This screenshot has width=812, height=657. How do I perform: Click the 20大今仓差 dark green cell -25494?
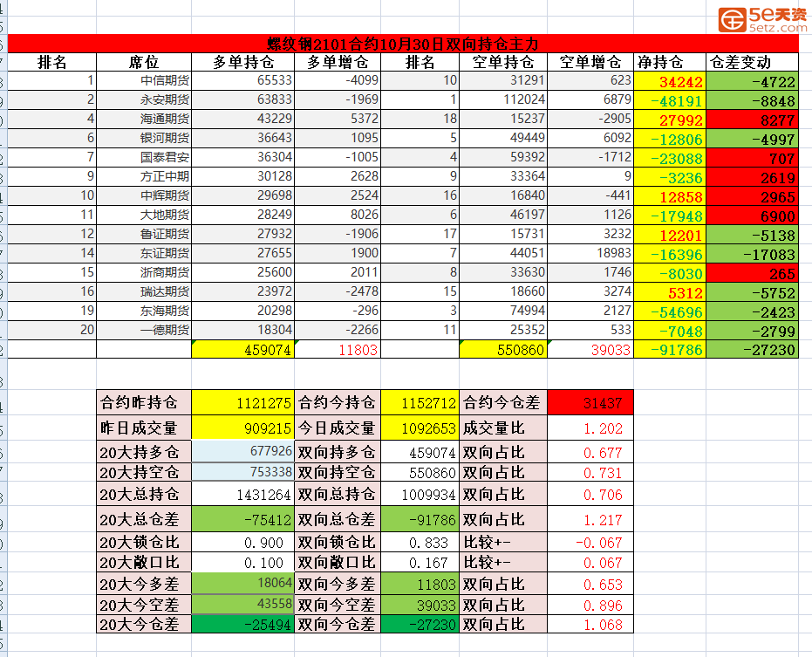[x=243, y=624]
